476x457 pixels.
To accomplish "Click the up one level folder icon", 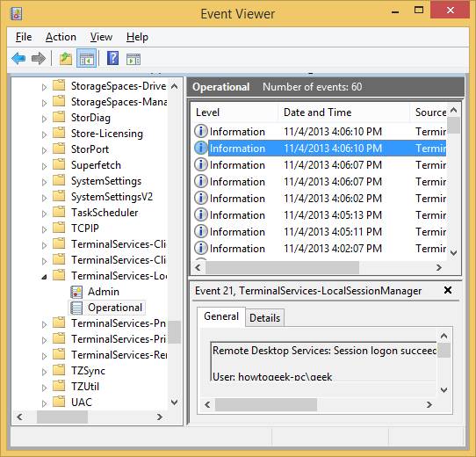I will [x=66, y=58].
